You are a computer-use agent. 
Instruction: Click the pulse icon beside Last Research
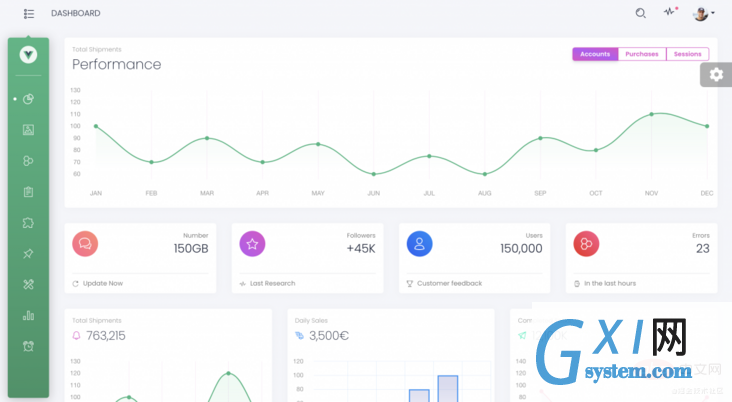coord(242,284)
